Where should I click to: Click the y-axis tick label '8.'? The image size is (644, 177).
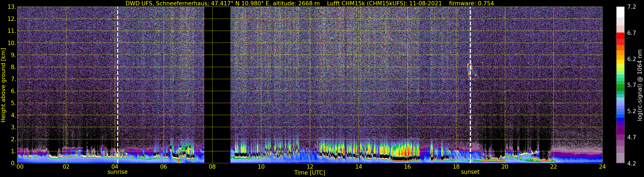pyautogui.click(x=13, y=67)
